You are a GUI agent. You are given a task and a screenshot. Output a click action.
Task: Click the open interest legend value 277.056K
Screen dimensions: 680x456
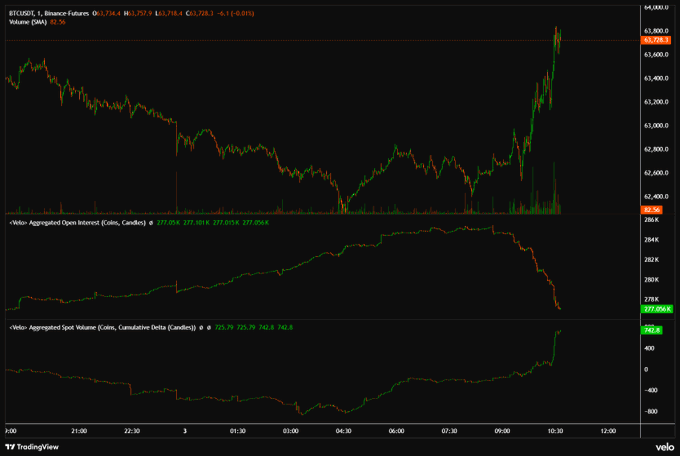point(256,223)
